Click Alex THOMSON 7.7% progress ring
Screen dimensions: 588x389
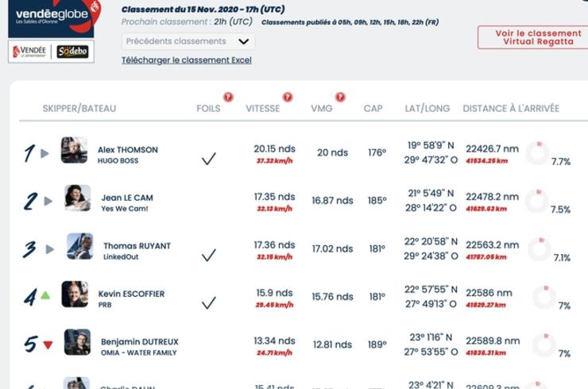pos(537,153)
